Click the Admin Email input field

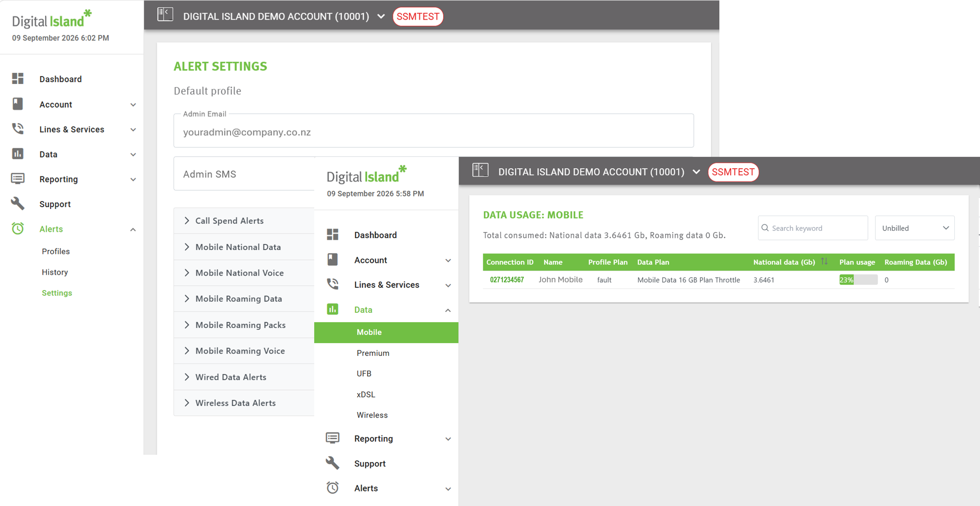point(434,130)
